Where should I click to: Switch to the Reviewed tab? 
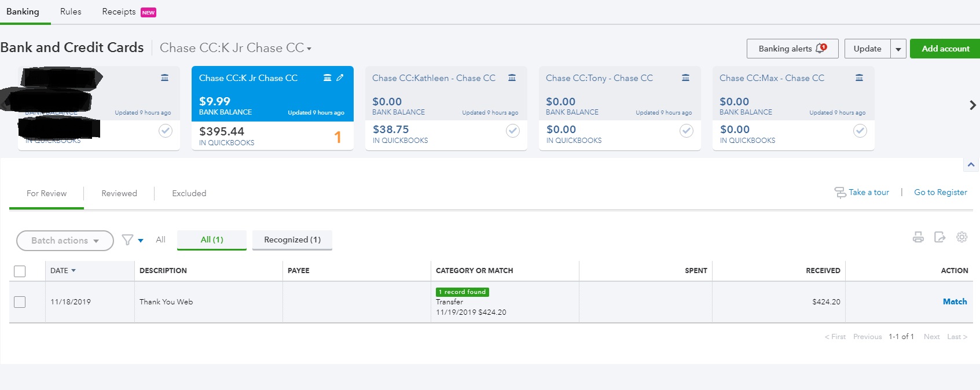(x=119, y=193)
